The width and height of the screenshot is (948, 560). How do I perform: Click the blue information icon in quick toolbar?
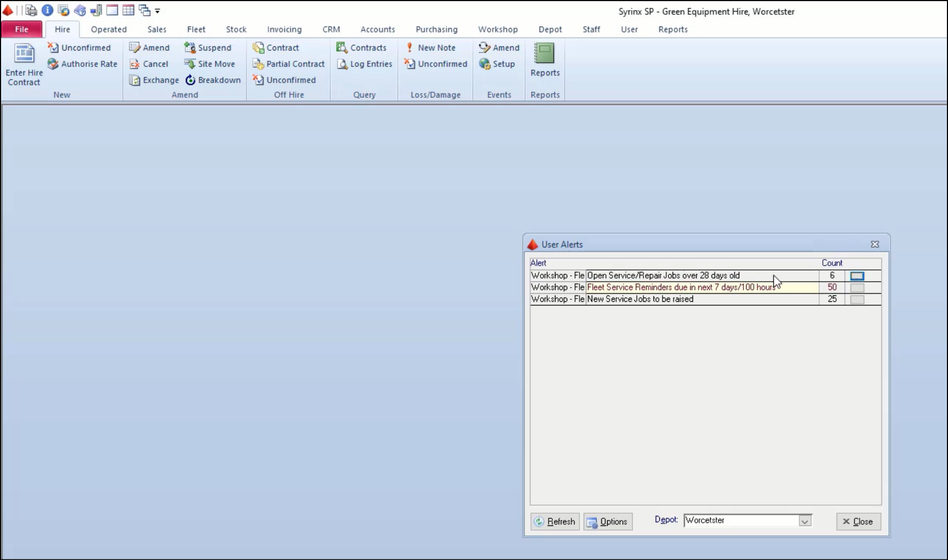tap(47, 10)
